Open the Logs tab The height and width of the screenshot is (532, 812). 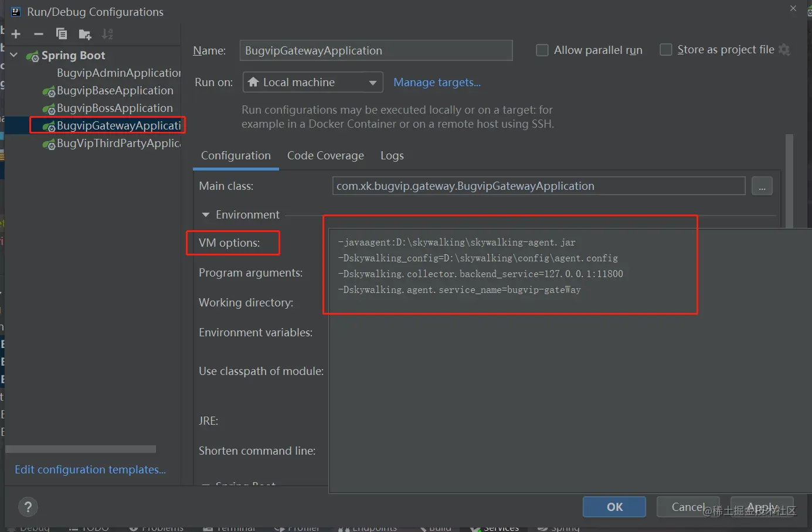click(392, 156)
